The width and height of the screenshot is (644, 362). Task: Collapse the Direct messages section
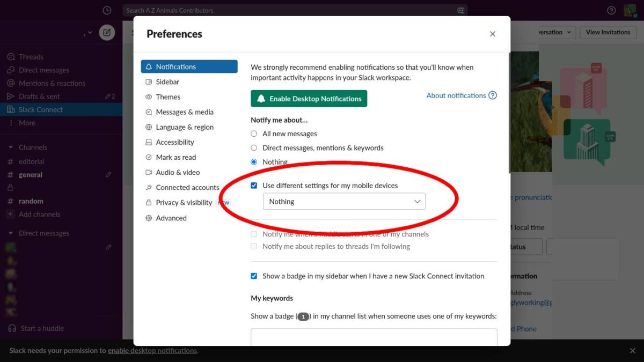pyautogui.click(x=10, y=233)
